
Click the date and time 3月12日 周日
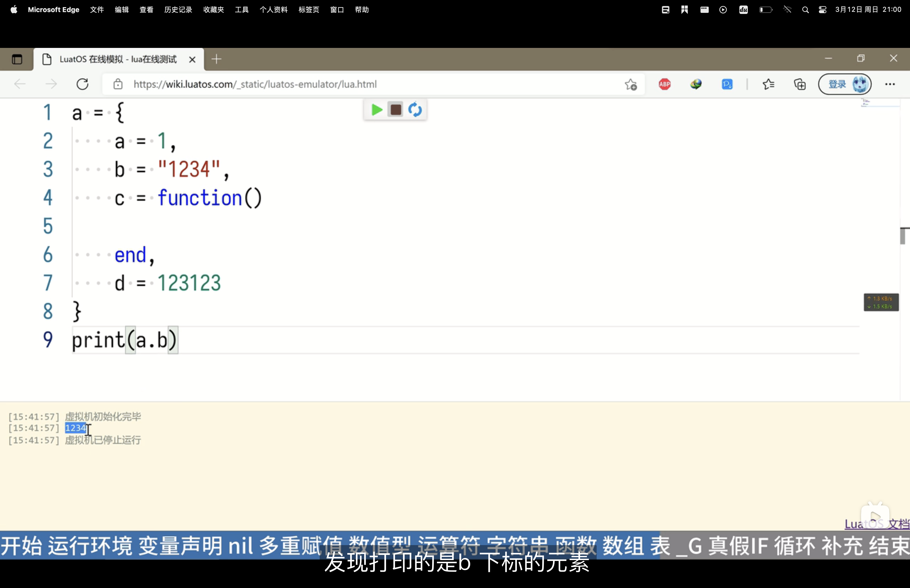click(868, 9)
